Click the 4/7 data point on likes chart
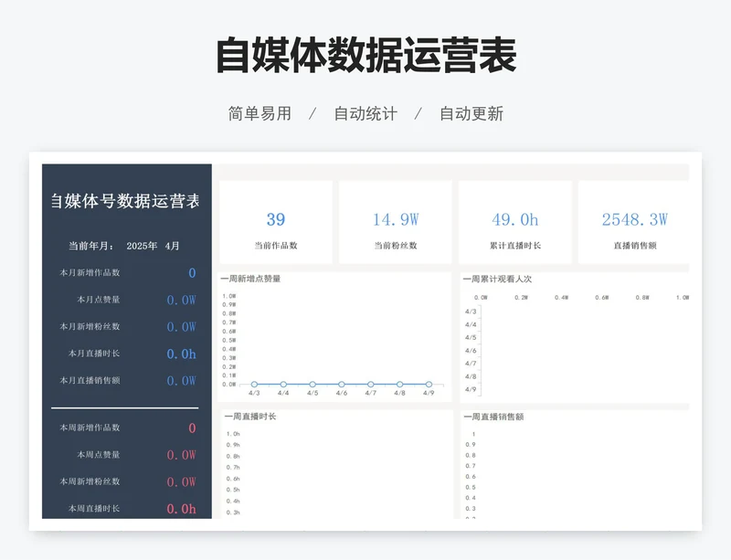 click(371, 385)
